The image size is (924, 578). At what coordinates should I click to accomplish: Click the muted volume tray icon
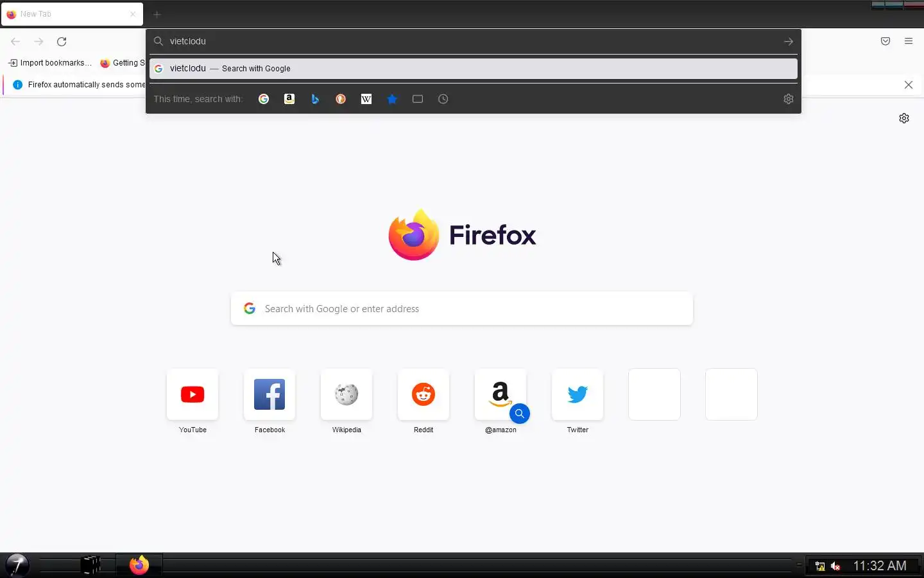click(835, 566)
